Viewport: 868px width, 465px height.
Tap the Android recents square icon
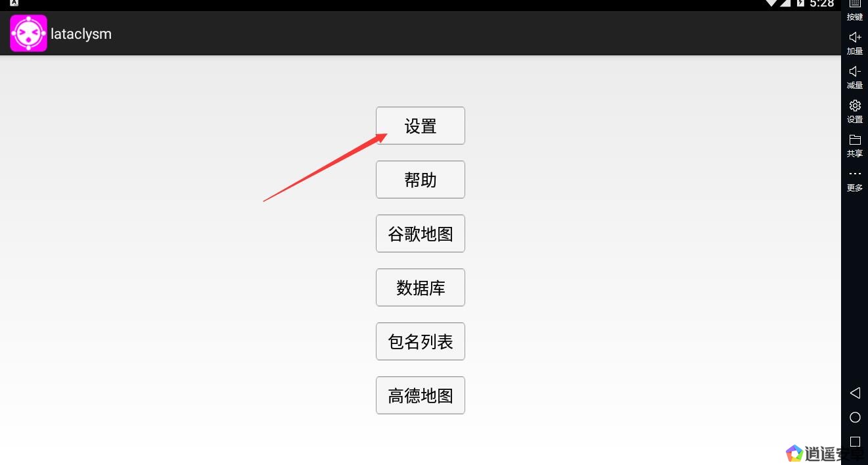pos(855,441)
